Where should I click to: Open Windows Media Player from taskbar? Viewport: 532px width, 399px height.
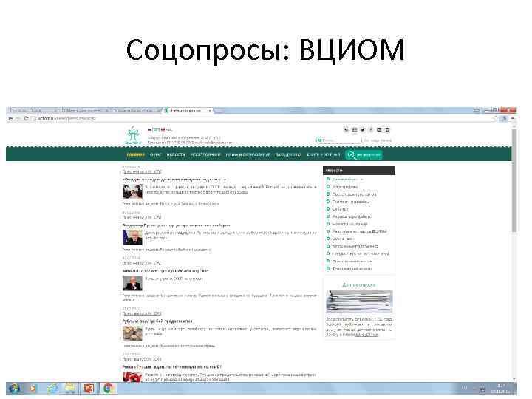pyautogui.click(x=33, y=388)
